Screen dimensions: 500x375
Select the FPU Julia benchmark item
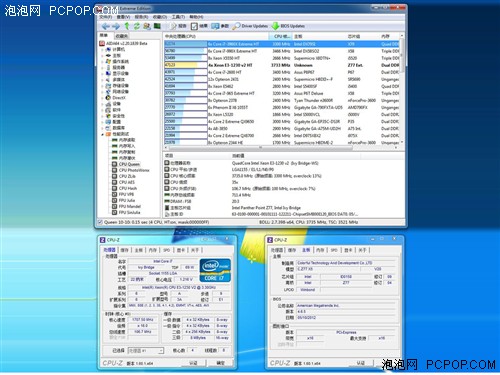(124, 200)
